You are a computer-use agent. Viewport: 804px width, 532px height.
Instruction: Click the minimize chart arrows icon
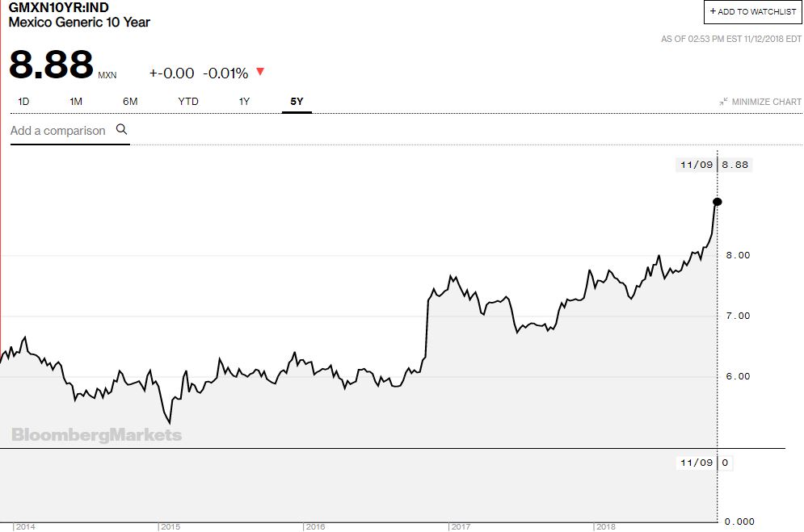tap(723, 102)
